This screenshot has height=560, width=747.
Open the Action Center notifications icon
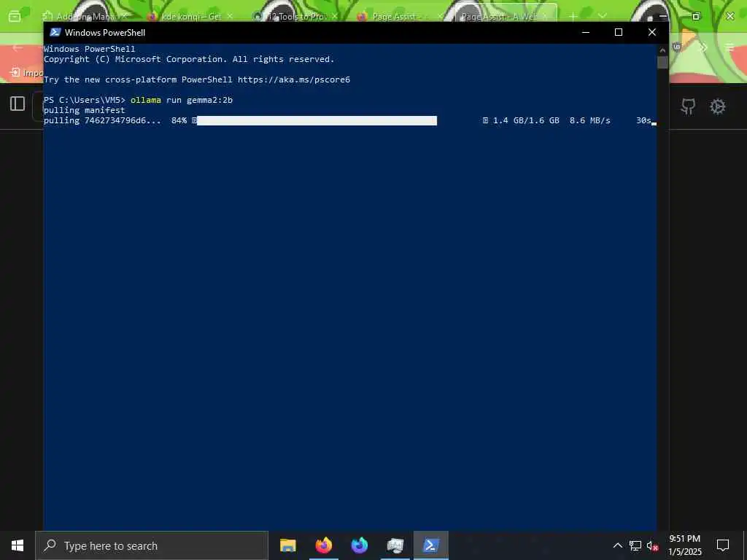click(723, 545)
